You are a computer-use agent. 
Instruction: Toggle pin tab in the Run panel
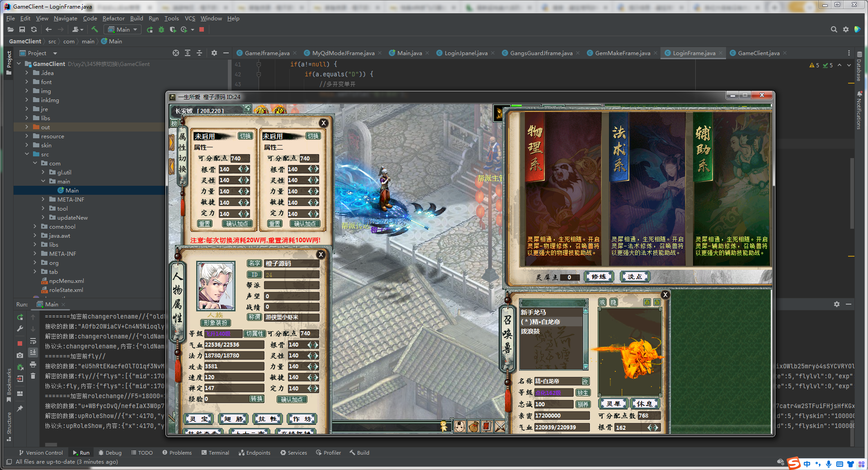(x=20, y=408)
